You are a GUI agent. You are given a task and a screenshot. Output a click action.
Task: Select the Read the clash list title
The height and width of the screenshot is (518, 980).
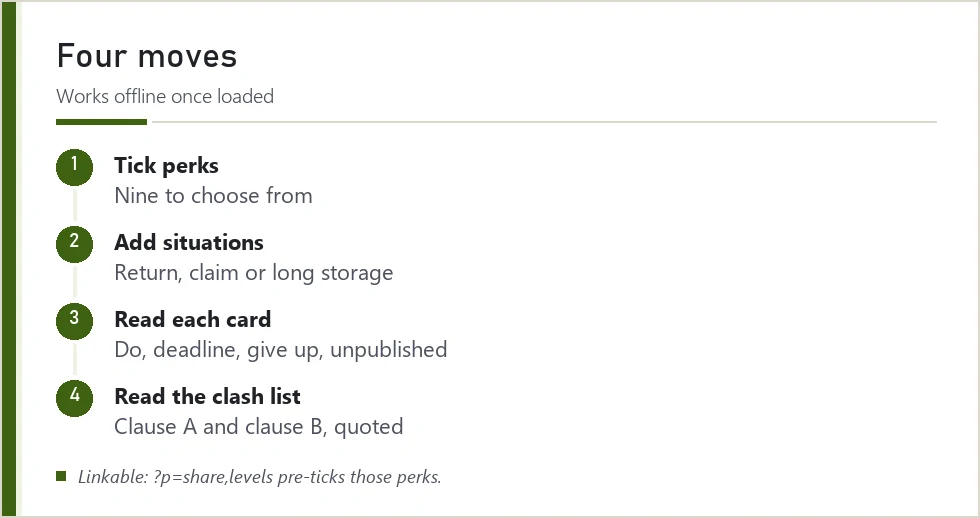coord(208,396)
